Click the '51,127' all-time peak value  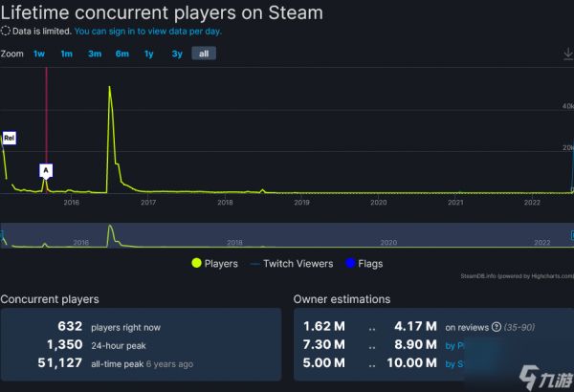click(x=60, y=362)
